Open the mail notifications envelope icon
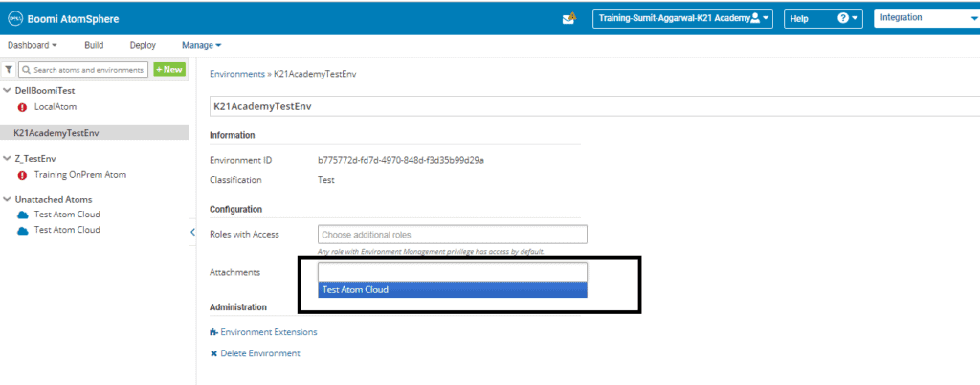980x385 pixels. pos(568,19)
